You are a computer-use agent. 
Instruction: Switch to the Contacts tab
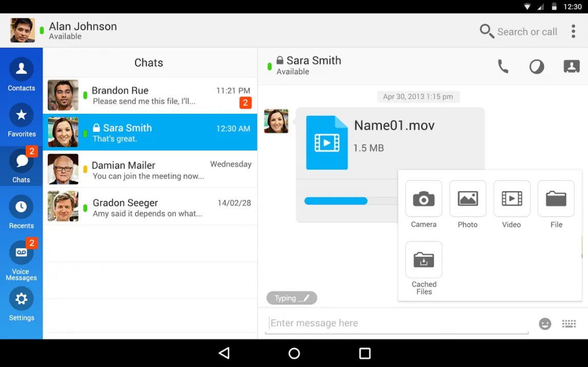pos(22,74)
